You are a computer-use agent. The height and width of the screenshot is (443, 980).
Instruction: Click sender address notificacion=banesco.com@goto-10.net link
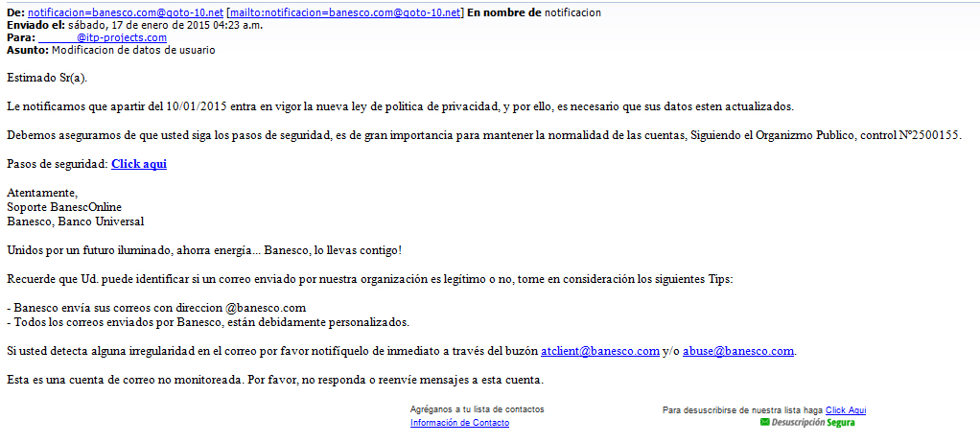[125, 13]
